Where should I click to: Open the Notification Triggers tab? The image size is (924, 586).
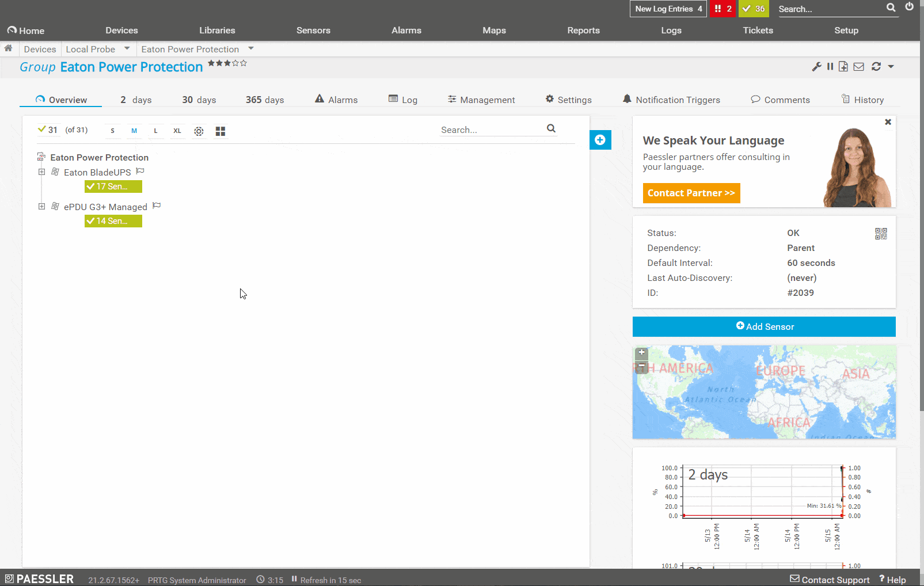(671, 100)
